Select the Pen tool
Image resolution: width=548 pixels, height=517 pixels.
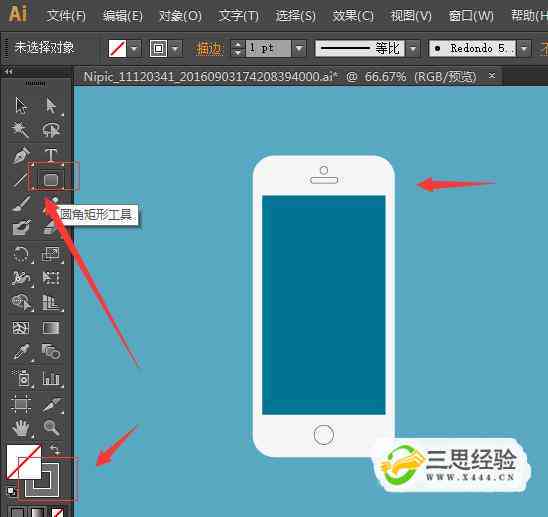pyautogui.click(x=21, y=155)
